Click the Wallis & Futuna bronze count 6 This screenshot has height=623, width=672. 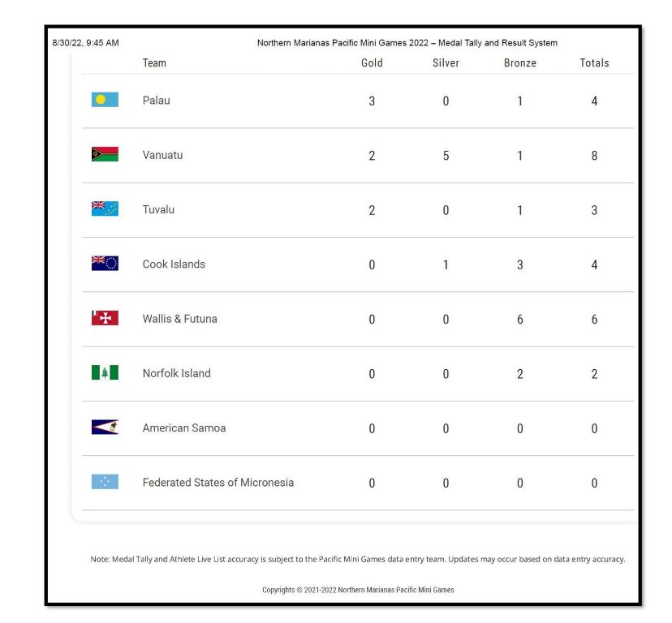pos(519,320)
